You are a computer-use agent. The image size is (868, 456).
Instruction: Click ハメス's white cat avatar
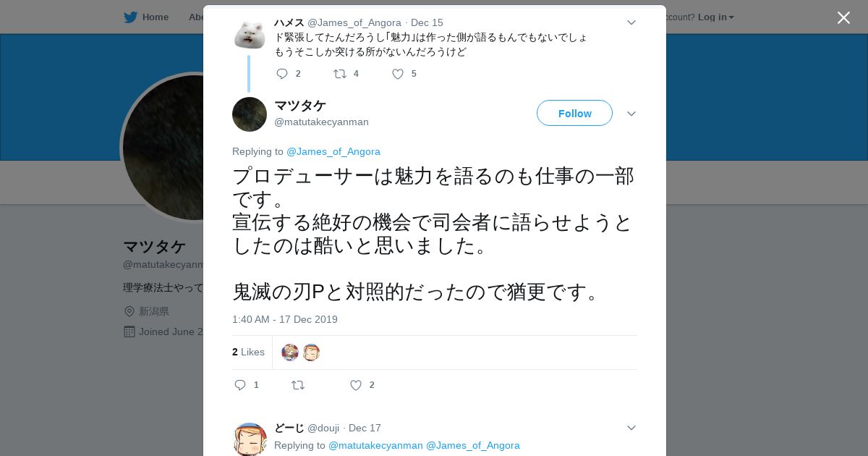coord(250,35)
